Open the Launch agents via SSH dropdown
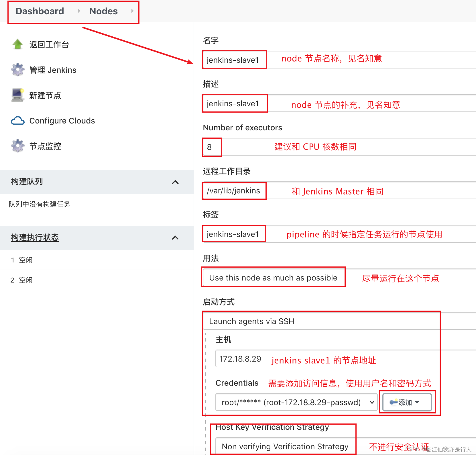476x455 pixels. [x=339, y=321]
